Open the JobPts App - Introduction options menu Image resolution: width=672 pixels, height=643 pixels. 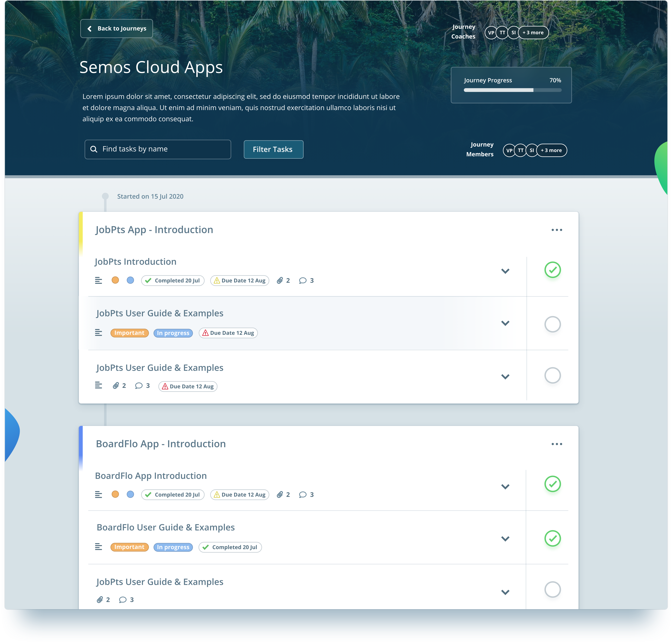[x=557, y=230]
